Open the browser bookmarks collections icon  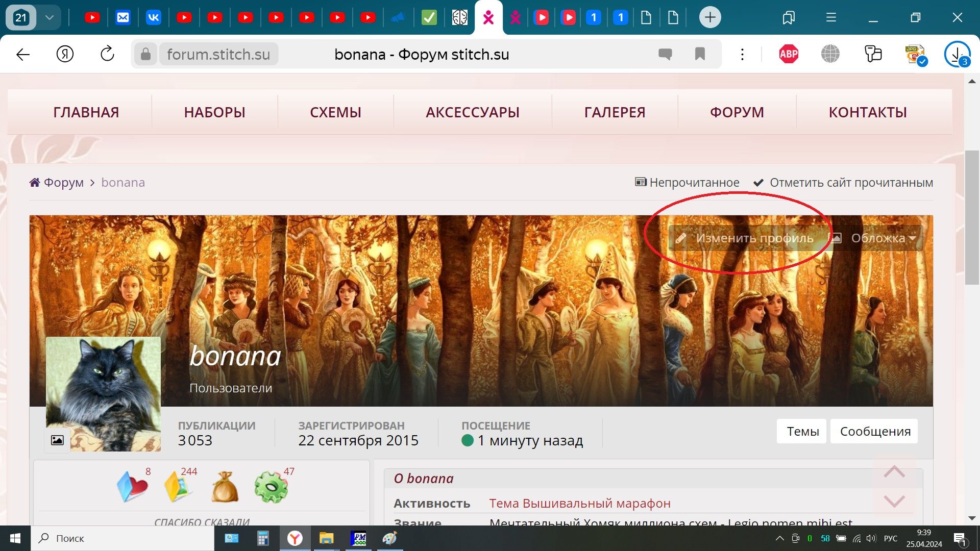tap(789, 18)
